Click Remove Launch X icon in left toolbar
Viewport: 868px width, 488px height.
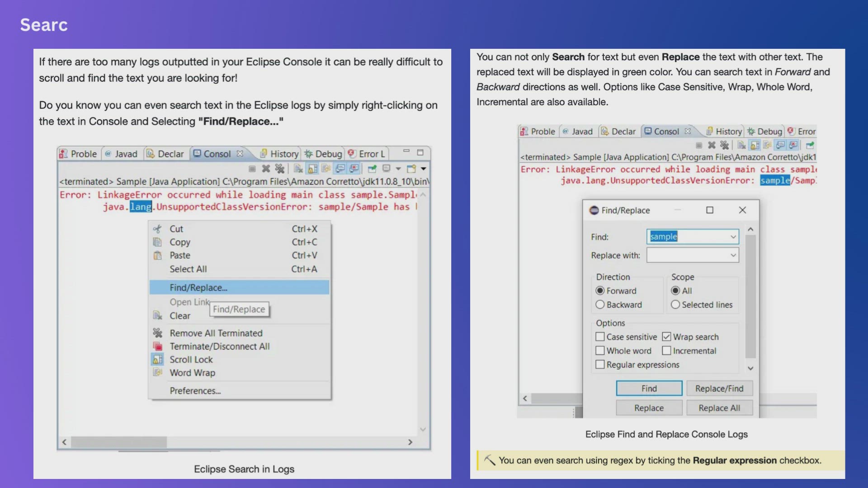tap(266, 169)
